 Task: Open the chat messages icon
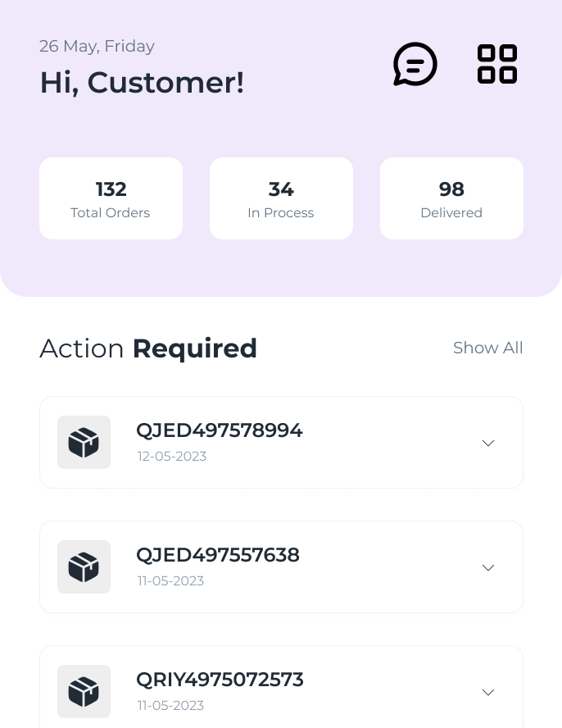click(x=415, y=64)
